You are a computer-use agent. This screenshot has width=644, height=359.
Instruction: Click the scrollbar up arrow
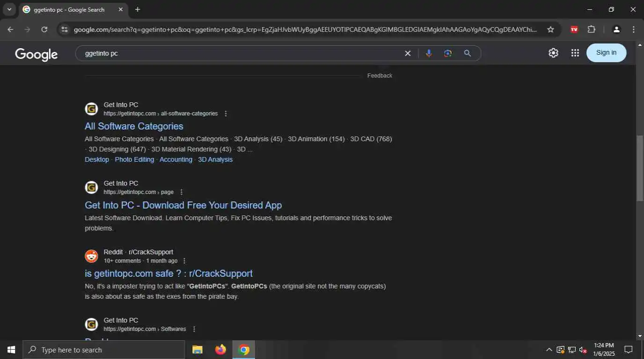click(640, 45)
